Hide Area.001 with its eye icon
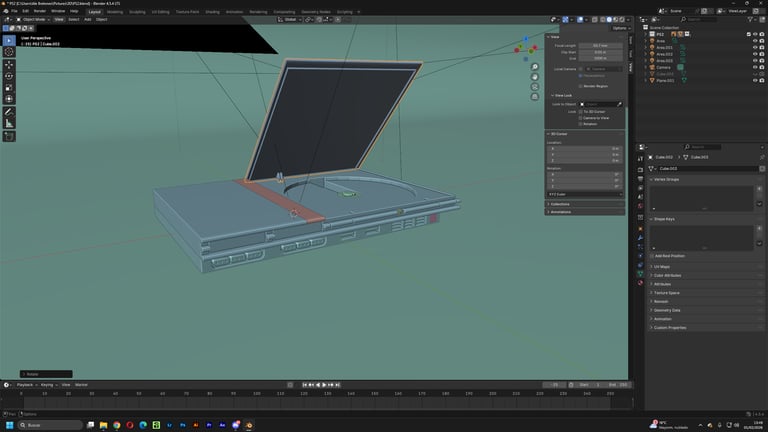Screen dimensions: 768x432 [755, 48]
